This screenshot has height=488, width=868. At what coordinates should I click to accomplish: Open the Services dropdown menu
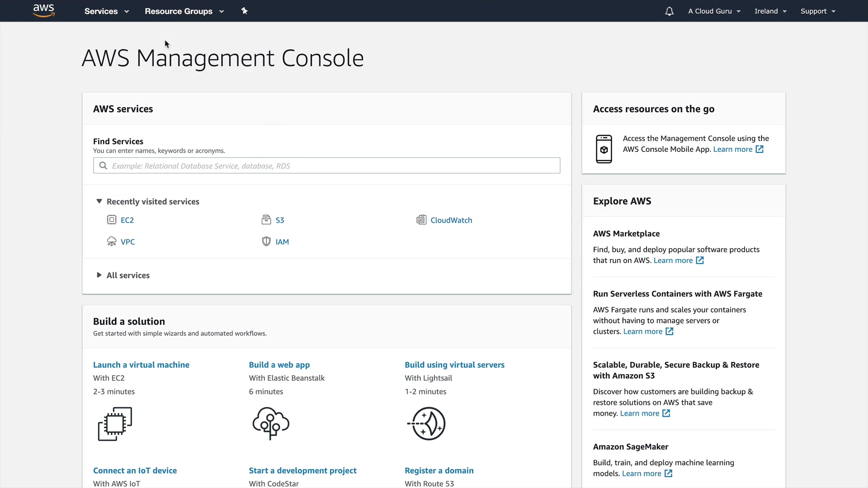pyautogui.click(x=106, y=11)
